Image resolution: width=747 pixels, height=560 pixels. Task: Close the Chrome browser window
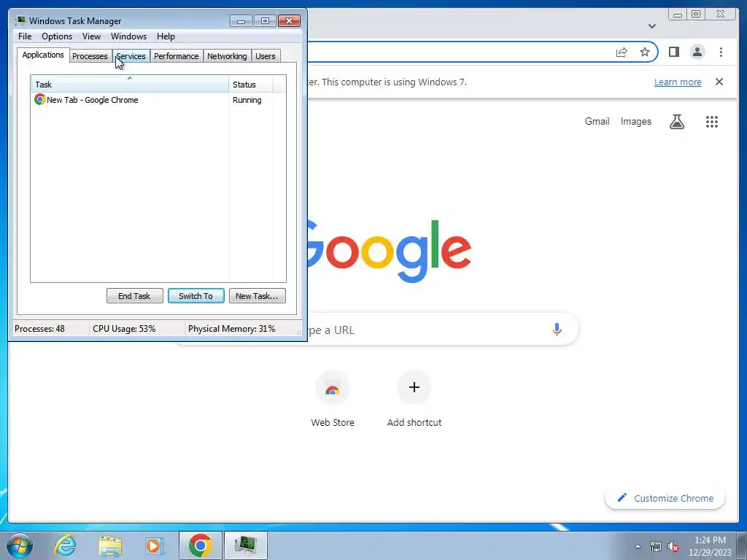721,15
